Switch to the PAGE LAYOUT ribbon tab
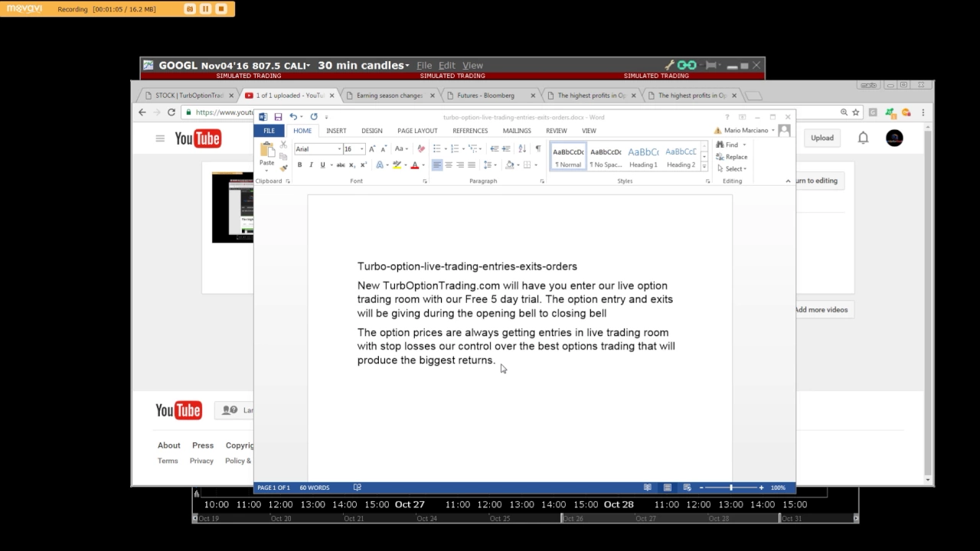Viewport: 980px width, 551px height. pos(417,131)
